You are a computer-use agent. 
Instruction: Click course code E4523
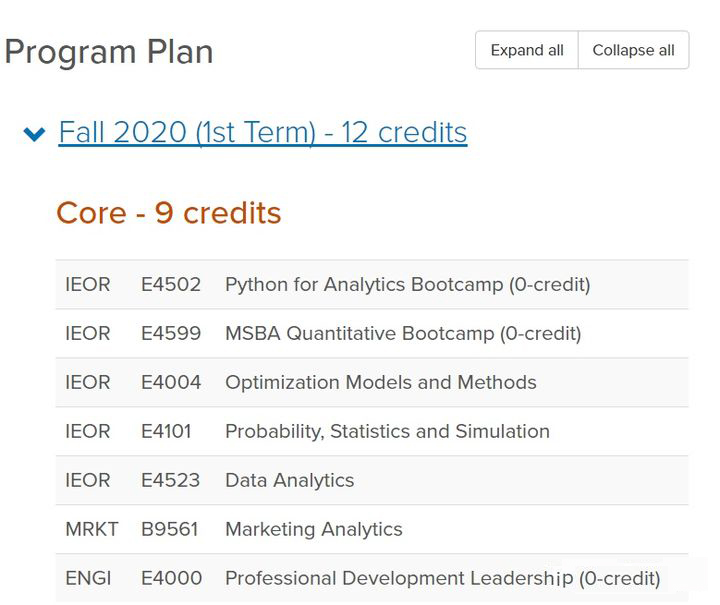pyautogui.click(x=171, y=481)
